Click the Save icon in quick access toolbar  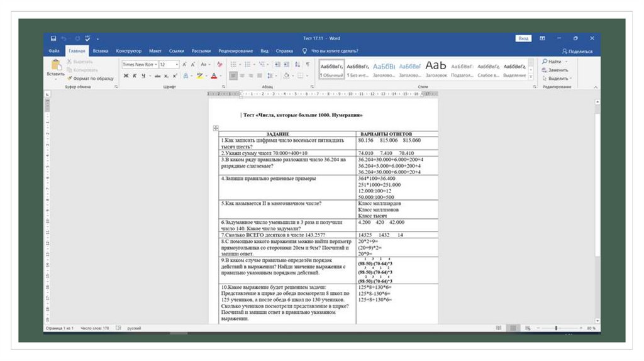pyautogui.click(x=53, y=38)
